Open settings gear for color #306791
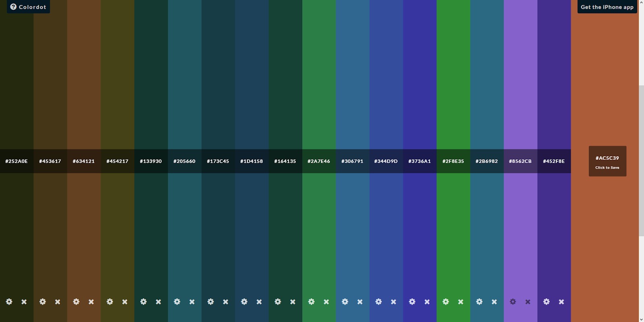Image resolution: width=644 pixels, height=322 pixels. click(x=345, y=301)
